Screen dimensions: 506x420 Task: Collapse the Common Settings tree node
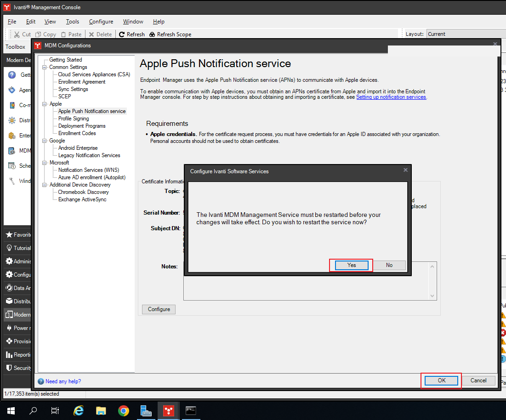[45, 67]
